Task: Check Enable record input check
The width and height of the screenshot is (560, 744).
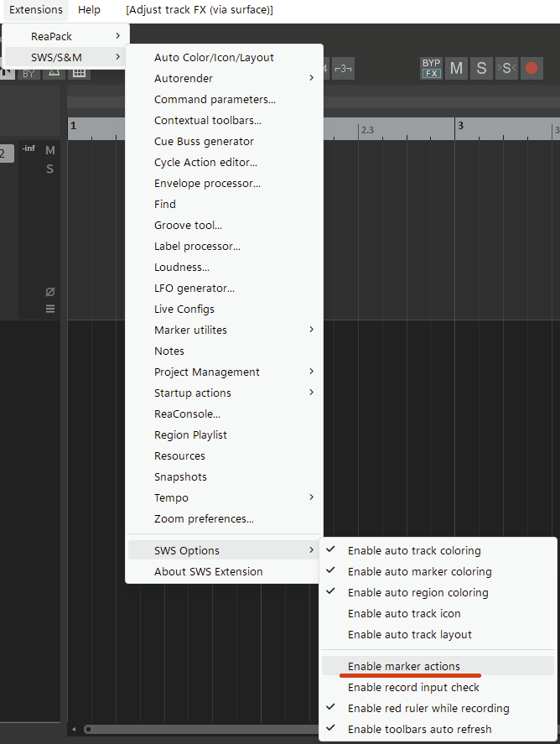Action: [438, 687]
